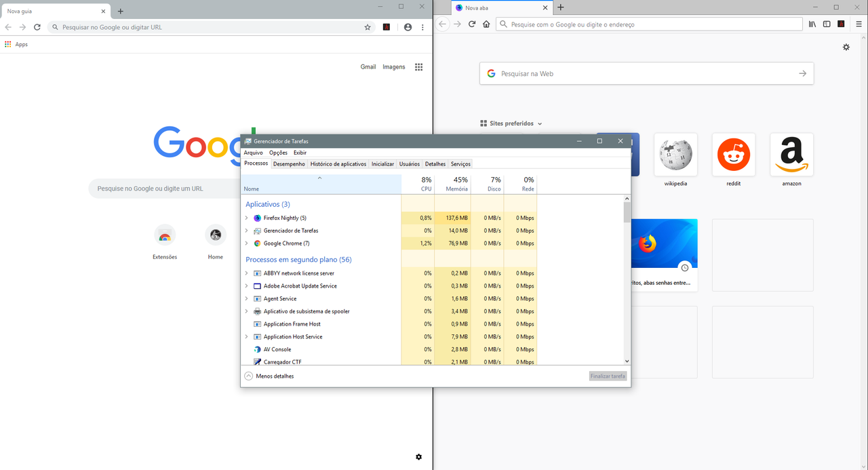Open Exibir menu in Task Manager

[x=300, y=153]
